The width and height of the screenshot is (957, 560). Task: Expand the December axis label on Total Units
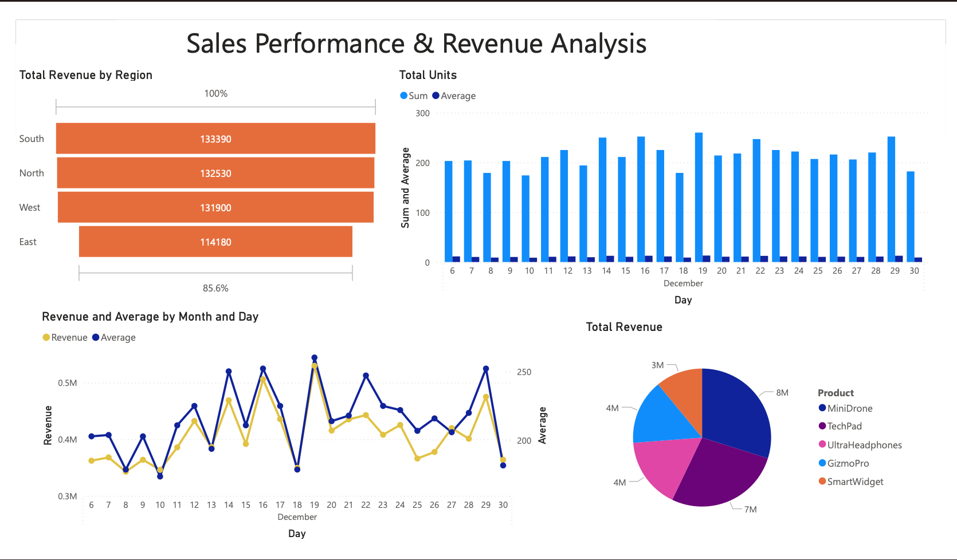[684, 283]
